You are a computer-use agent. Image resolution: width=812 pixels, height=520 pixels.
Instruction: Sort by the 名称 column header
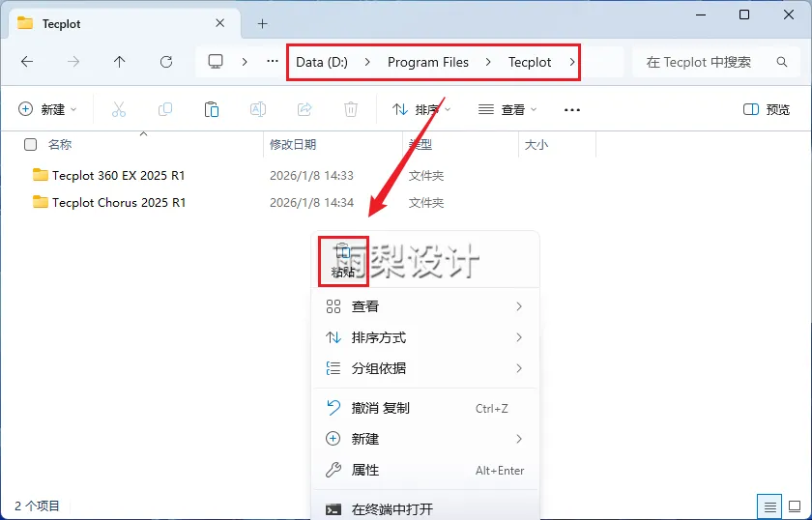click(60, 145)
